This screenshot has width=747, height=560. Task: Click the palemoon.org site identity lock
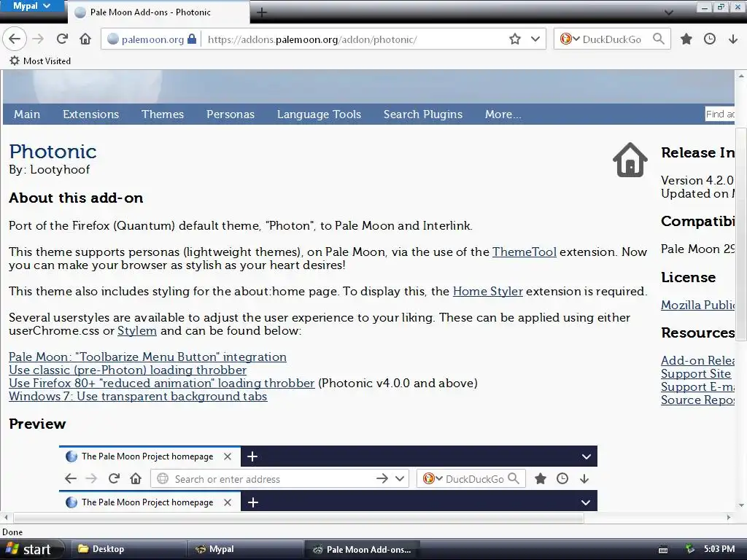[x=152, y=39]
